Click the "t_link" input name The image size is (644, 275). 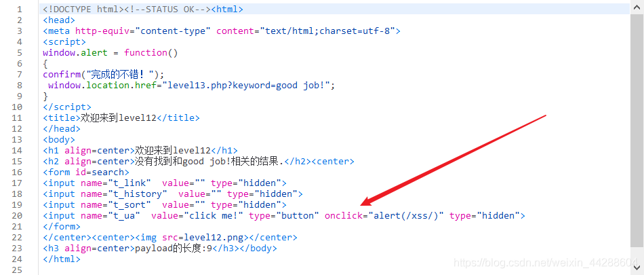[x=129, y=183]
